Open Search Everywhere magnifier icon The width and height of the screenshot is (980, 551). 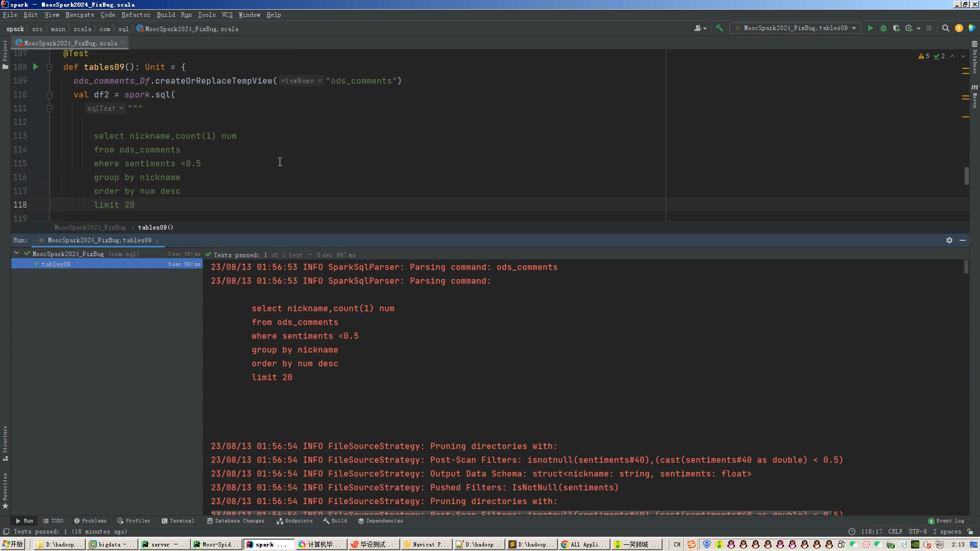(x=945, y=29)
